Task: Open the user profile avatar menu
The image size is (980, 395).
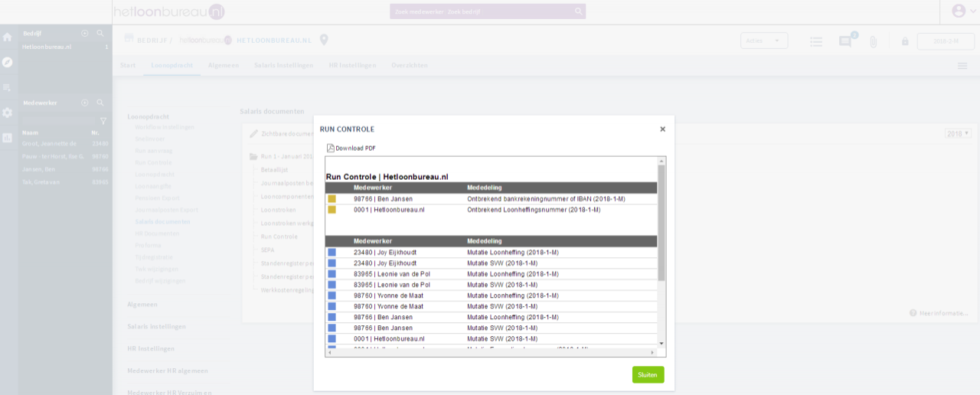Action: [959, 11]
